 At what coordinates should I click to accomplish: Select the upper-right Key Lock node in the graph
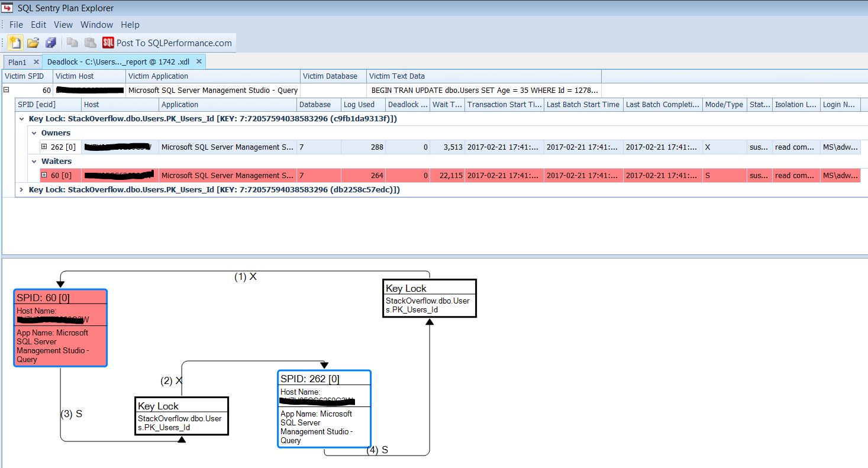point(430,298)
